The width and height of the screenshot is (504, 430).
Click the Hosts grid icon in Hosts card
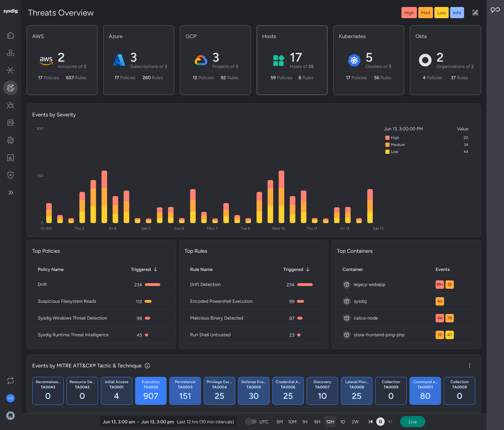click(279, 60)
